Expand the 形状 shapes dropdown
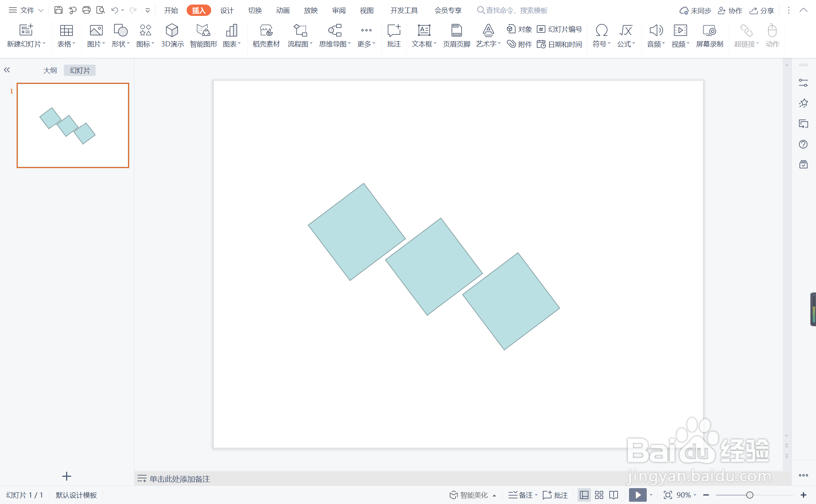This screenshot has width=816, height=504. pyautogui.click(x=121, y=44)
